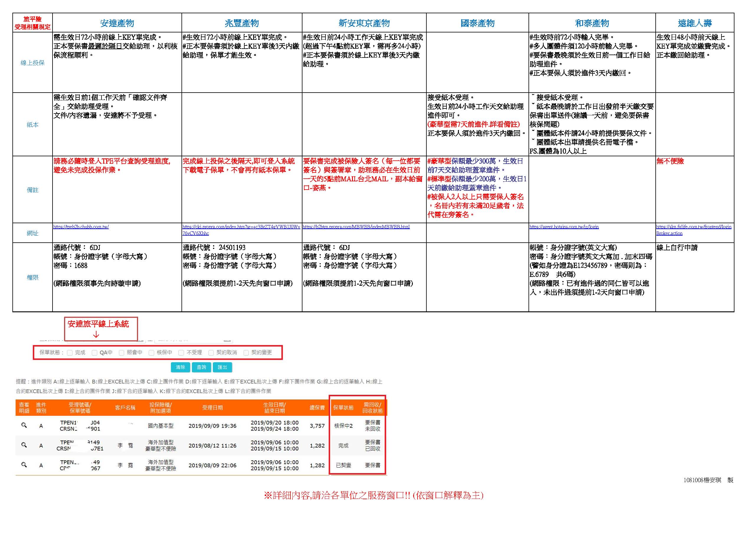756x534 pixels.
Task: Click the 客戶名稱 column header
Action: pos(125,408)
